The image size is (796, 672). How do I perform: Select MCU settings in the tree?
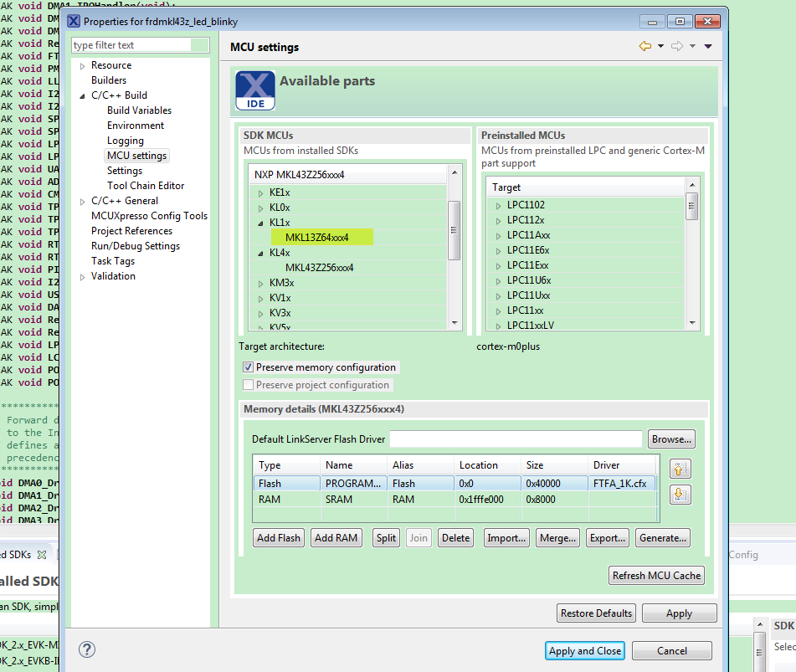click(137, 156)
